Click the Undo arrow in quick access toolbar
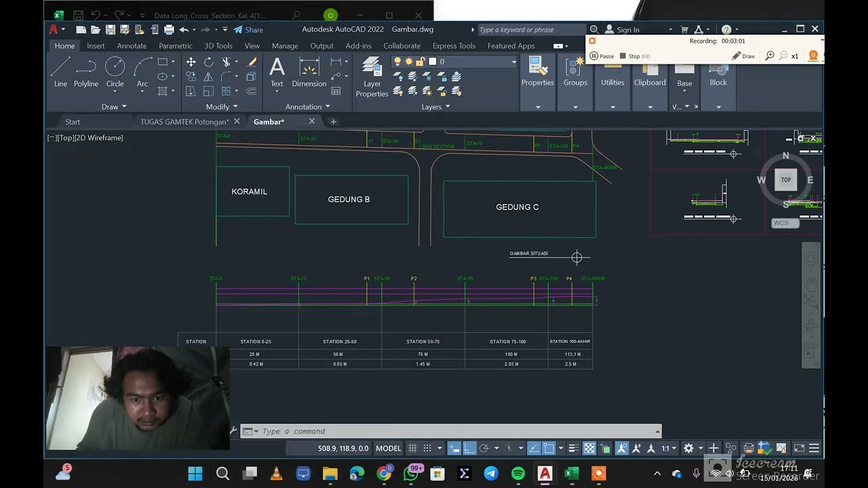 click(184, 30)
